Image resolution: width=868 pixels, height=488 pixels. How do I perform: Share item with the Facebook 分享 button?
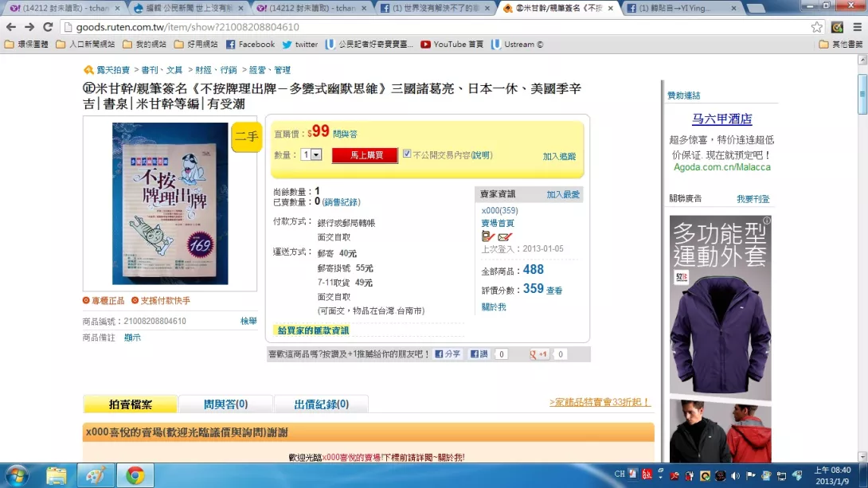click(448, 354)
